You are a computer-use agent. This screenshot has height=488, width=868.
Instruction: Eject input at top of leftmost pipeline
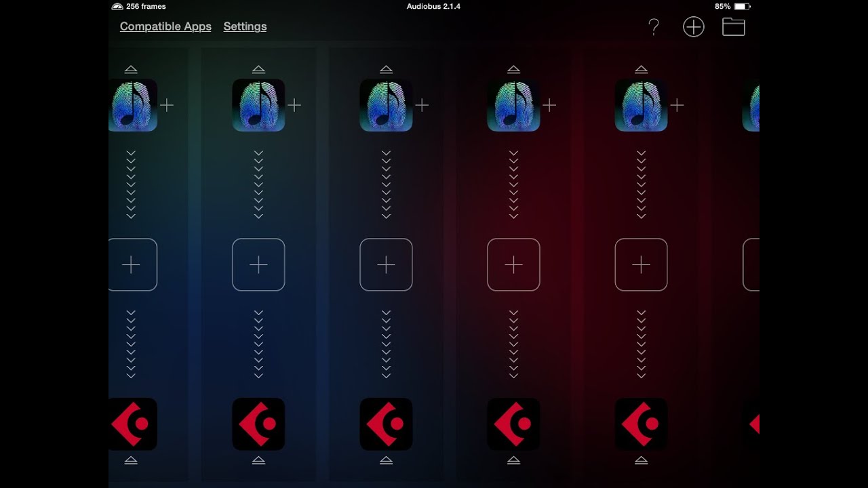(131, 69)
